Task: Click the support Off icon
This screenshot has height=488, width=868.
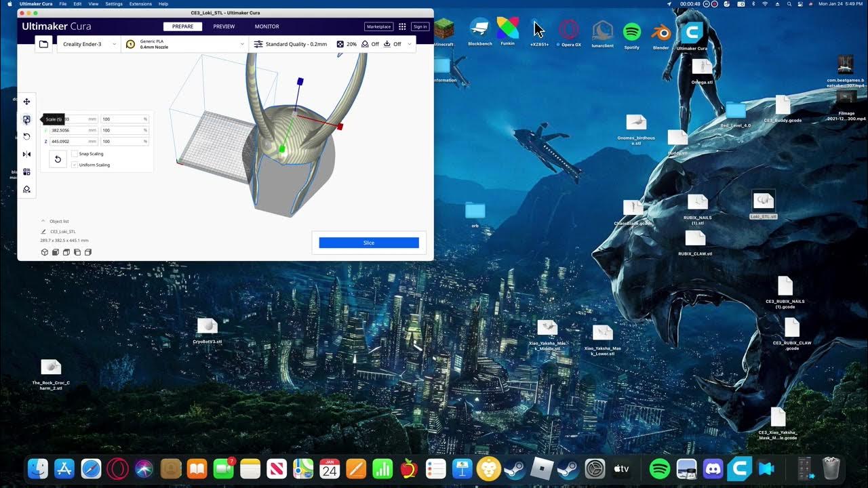Action: 365,44
